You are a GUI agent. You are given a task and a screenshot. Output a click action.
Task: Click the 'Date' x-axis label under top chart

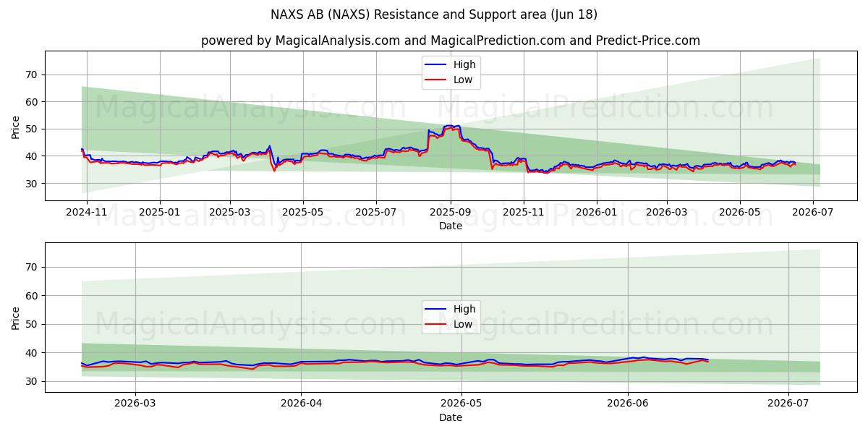point(450,226)
